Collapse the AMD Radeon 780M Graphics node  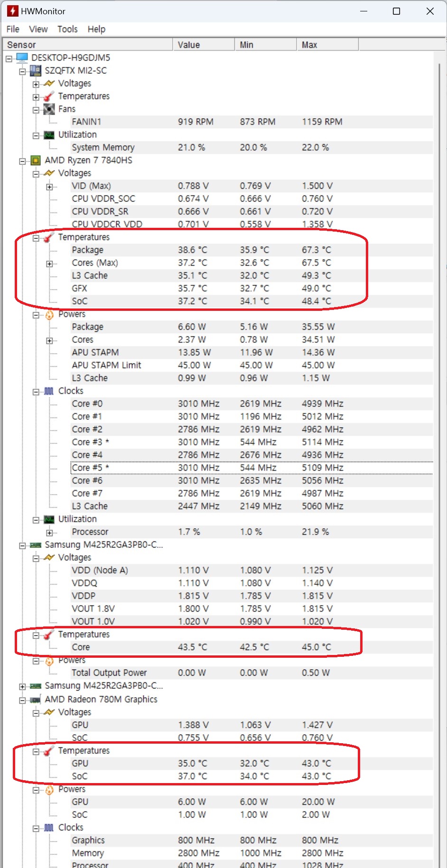(x=22, y=700)
